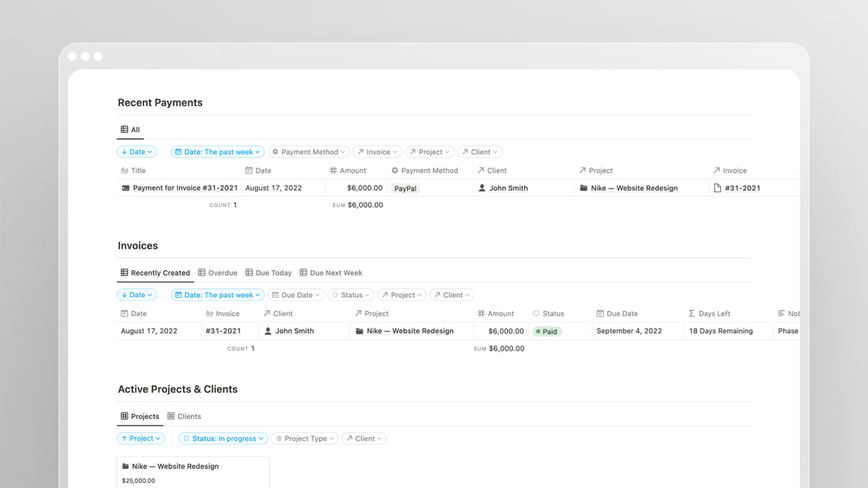
Task: Click the invoice page icon beside #31-2021
Action: pos(718,187)
